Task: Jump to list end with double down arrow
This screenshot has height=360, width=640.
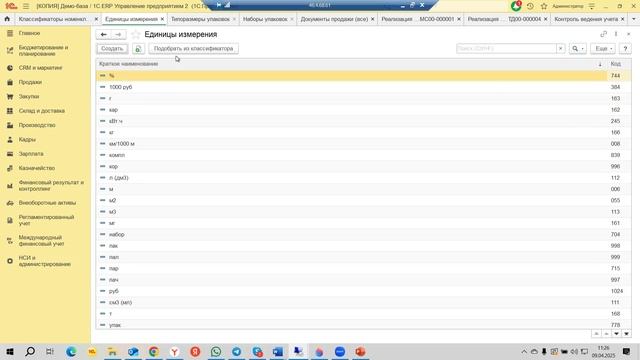Action: [x=626, y=334]
